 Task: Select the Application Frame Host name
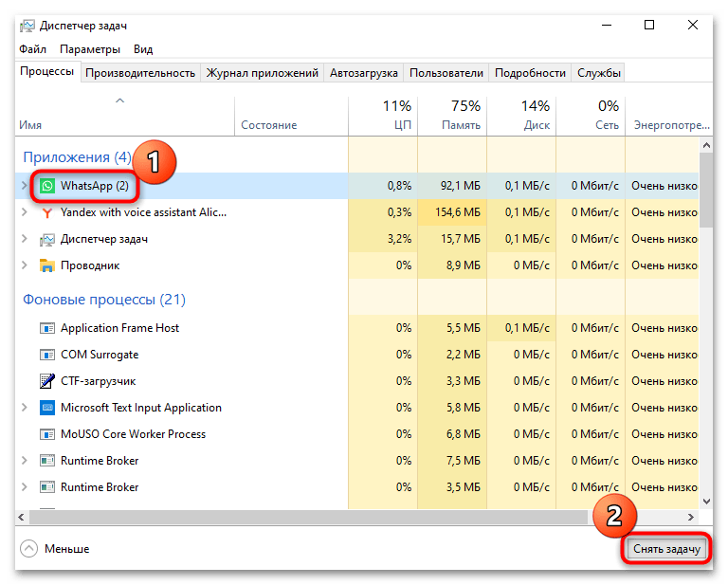[x=119, y=328]
